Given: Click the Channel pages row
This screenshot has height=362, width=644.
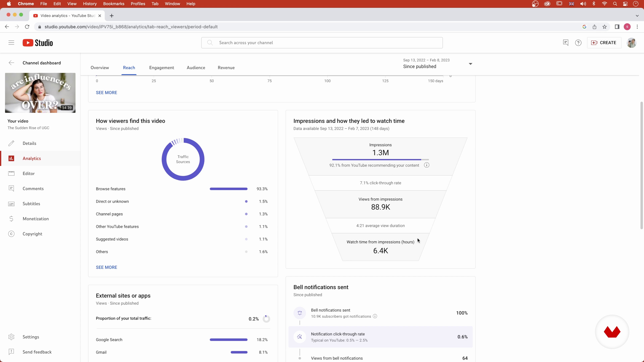Looking at the screenshot, I should [182, 214].
